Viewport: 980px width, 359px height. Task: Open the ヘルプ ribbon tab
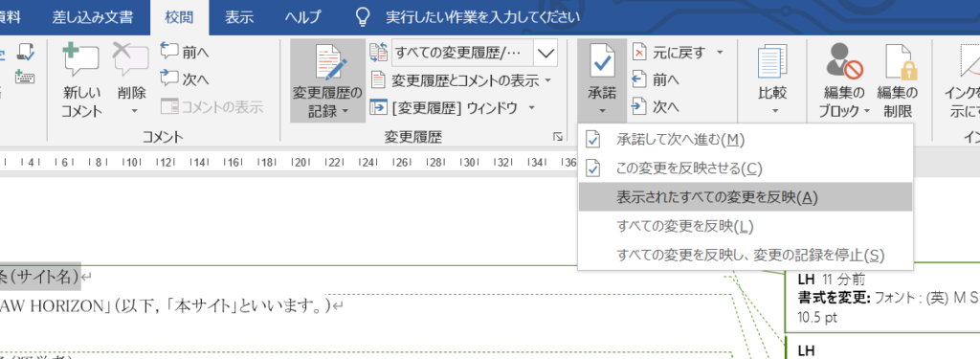tap(302, 17)
